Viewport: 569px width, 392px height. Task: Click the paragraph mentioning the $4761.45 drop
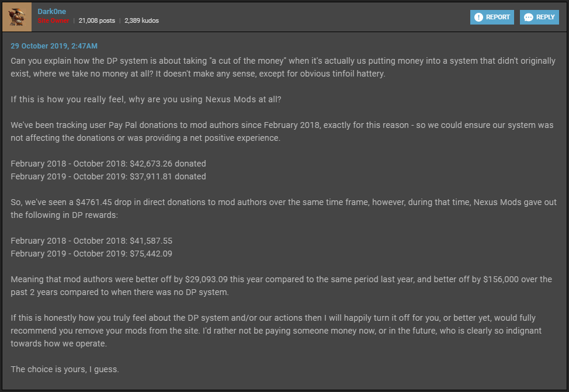coord(283,209)
